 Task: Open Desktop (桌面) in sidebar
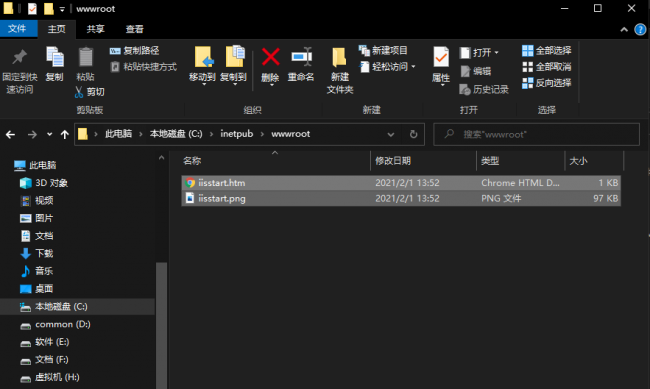pos(37,289)
